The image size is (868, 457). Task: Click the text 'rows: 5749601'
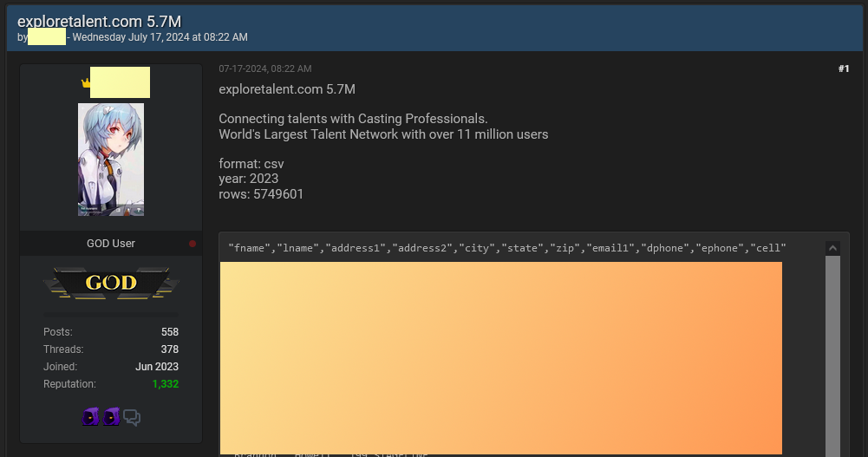(261, 194)
